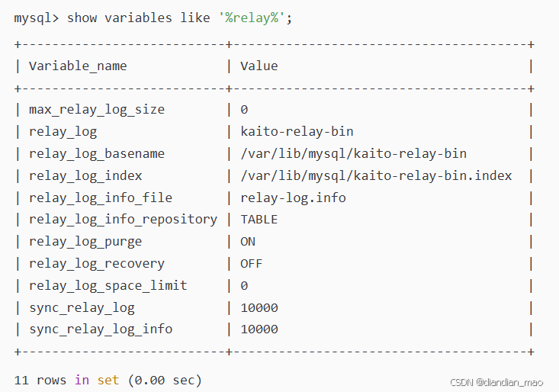Click the relay-log.info value

293,198
